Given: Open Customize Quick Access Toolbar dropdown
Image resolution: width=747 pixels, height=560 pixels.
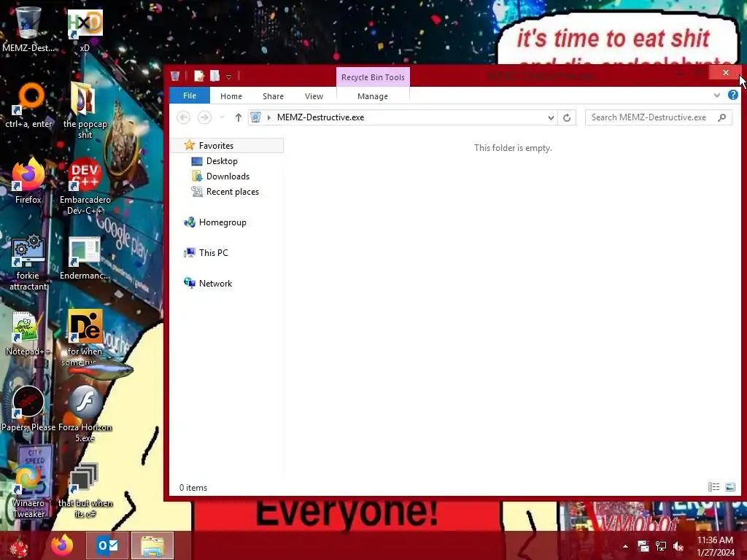Looking at the screenshot, I should (x=228, y=77).
